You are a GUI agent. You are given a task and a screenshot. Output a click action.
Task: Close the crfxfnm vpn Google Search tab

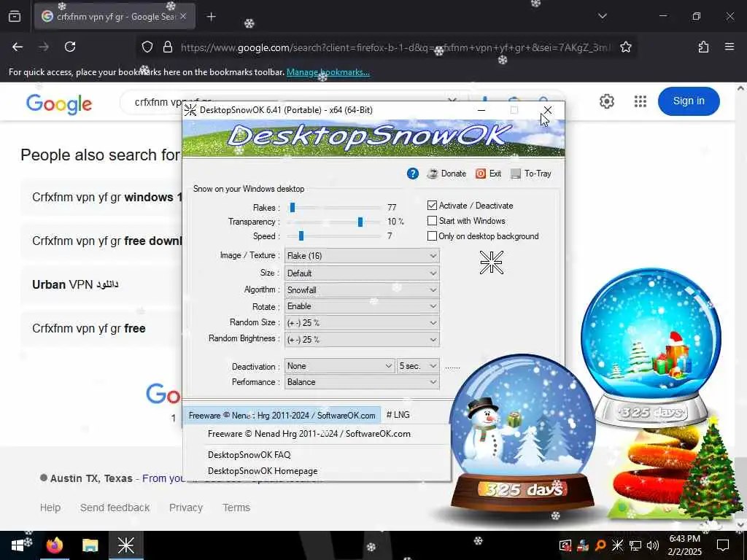[183, 16]
